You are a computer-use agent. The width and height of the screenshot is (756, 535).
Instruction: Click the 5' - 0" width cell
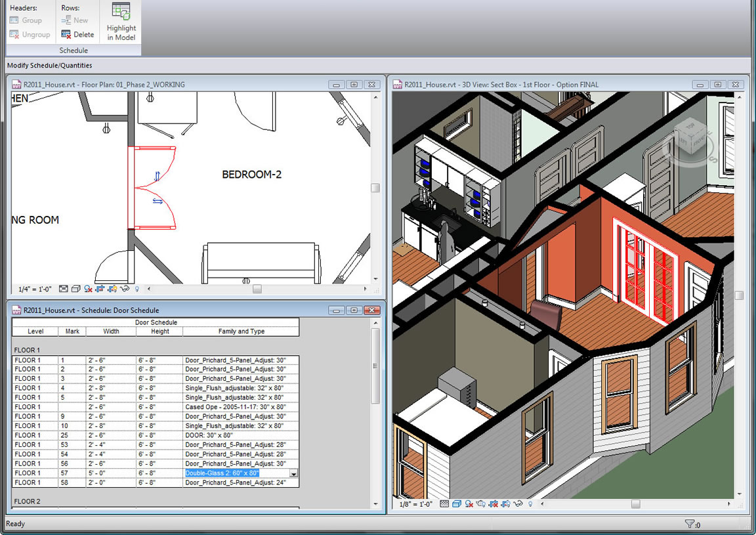coord(111,473)
